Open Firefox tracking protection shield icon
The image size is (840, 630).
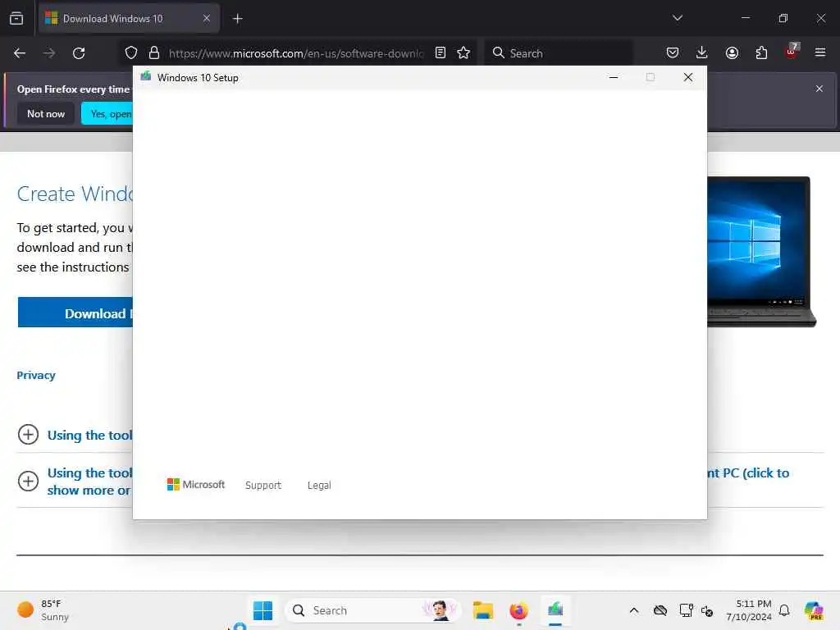click(x=131, y=53)
